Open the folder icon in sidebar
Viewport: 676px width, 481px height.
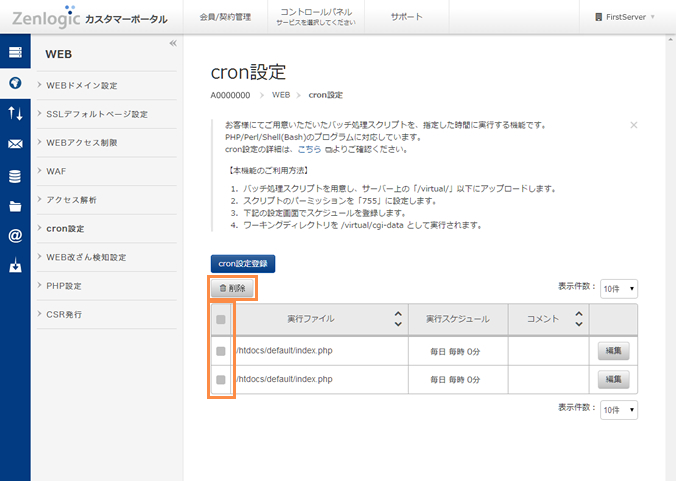click(15, 207)
